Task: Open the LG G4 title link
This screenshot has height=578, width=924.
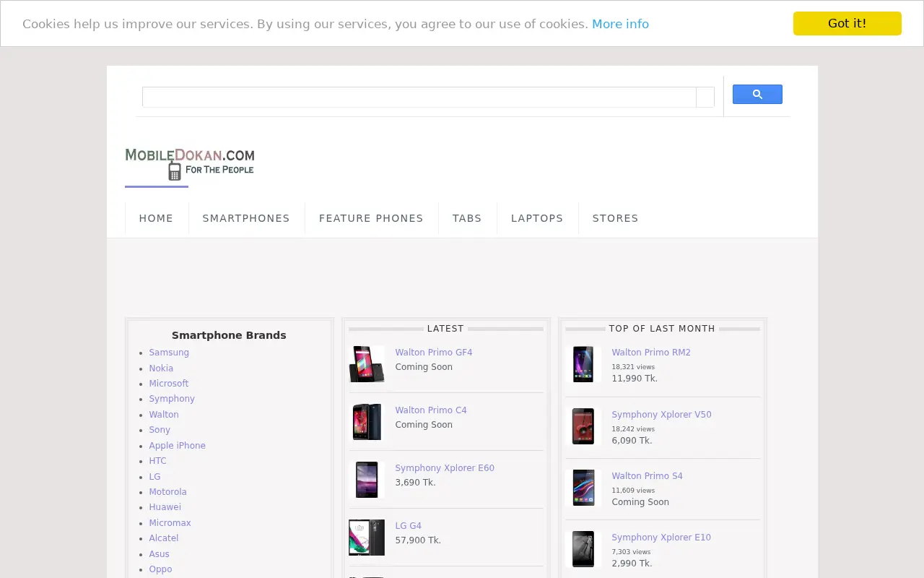Action: click(x=409, y=526)
